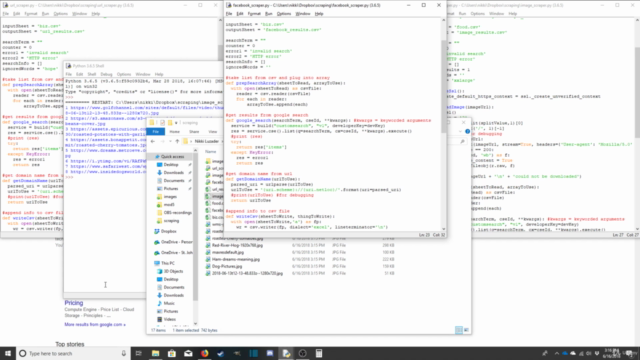Click the Cortana circle icon in taskbar
Viewport: 640px width, 360px height.
(23, 353)
